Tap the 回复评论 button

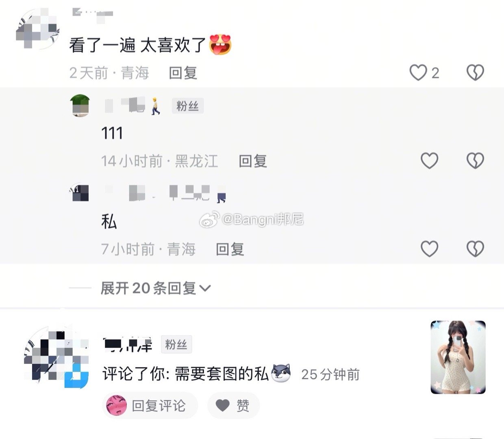pyautogui.click(x=150, y=405)
